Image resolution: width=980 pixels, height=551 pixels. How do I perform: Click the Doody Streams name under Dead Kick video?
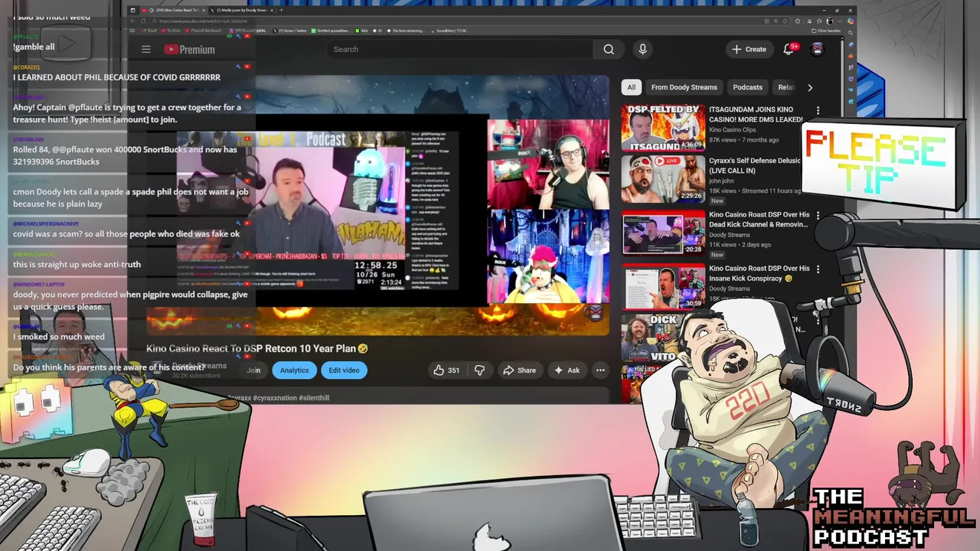click(x=729, y=235)
